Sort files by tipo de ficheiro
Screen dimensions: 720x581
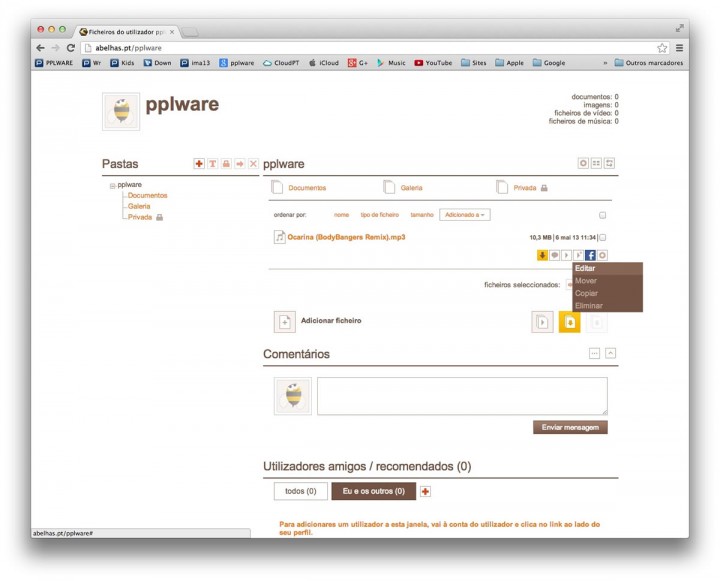[380, 215]
